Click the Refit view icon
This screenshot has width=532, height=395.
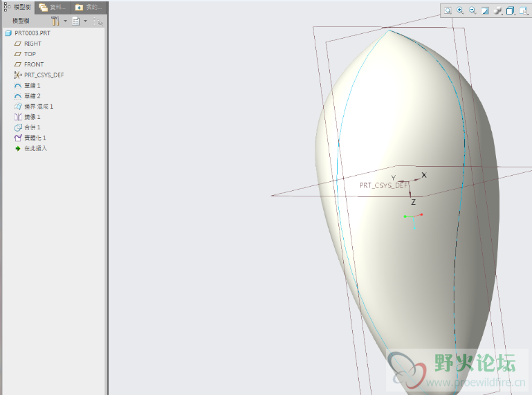tap(448, 11)
